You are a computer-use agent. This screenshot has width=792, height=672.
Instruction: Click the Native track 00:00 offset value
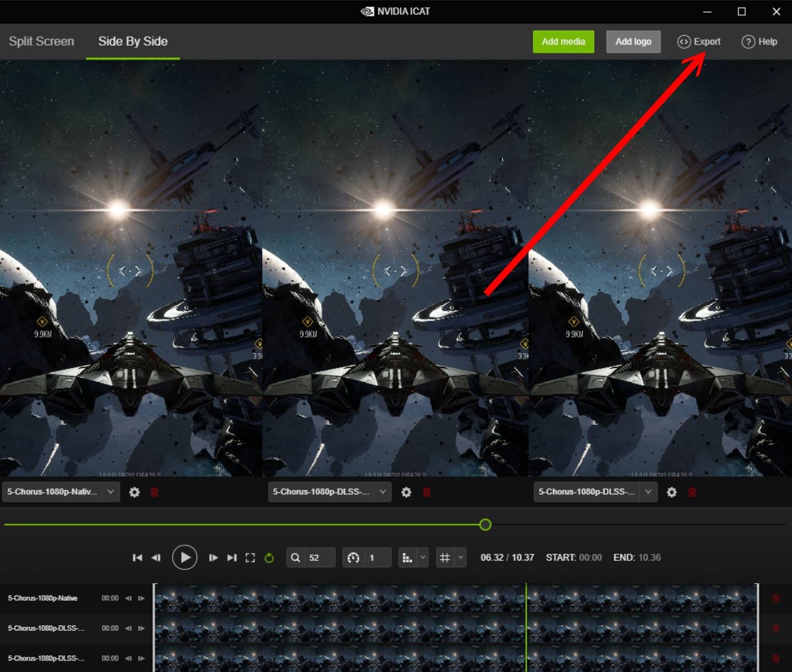click(x=110, y=598)
